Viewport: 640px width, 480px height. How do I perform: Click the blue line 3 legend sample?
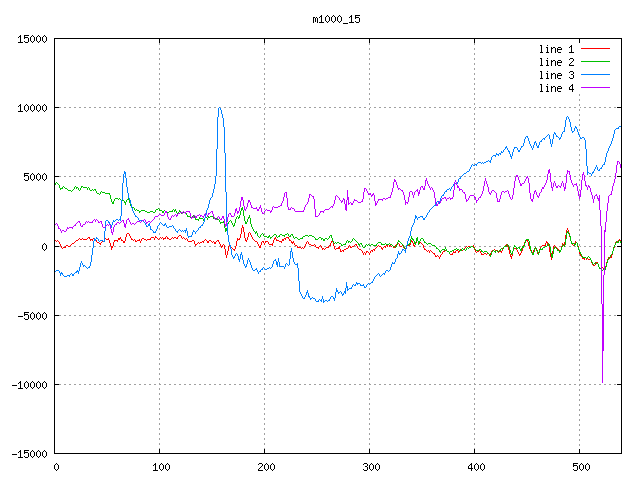[x=596, y=75]
